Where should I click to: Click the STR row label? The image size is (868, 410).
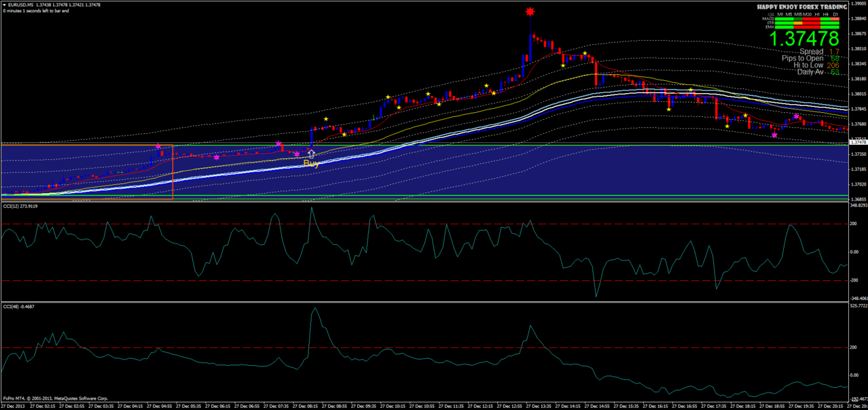tap(770, 23)
